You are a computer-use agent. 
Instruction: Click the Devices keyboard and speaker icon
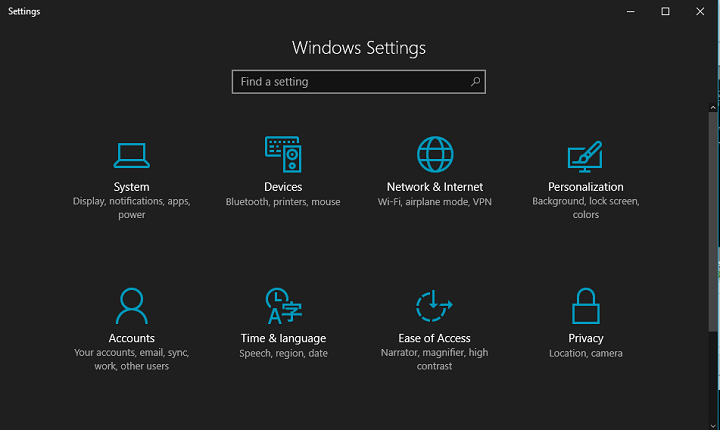[283, 155]
